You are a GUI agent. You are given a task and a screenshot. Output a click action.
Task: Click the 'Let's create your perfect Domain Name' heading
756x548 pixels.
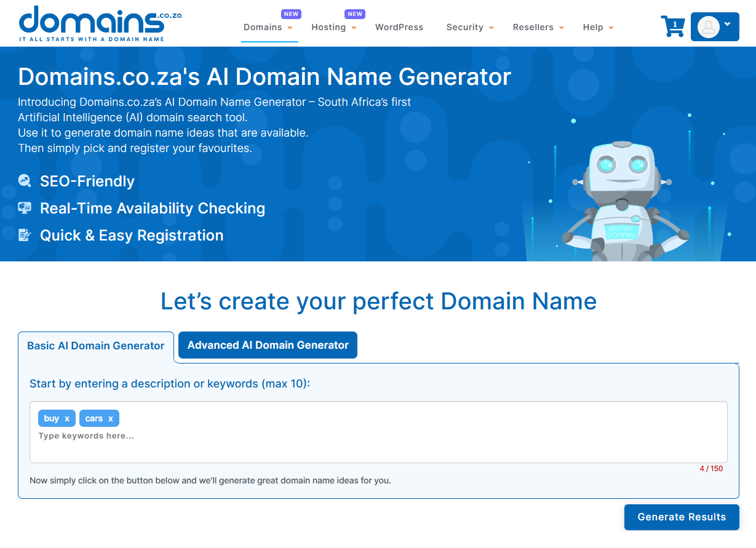tap(378, 301)
